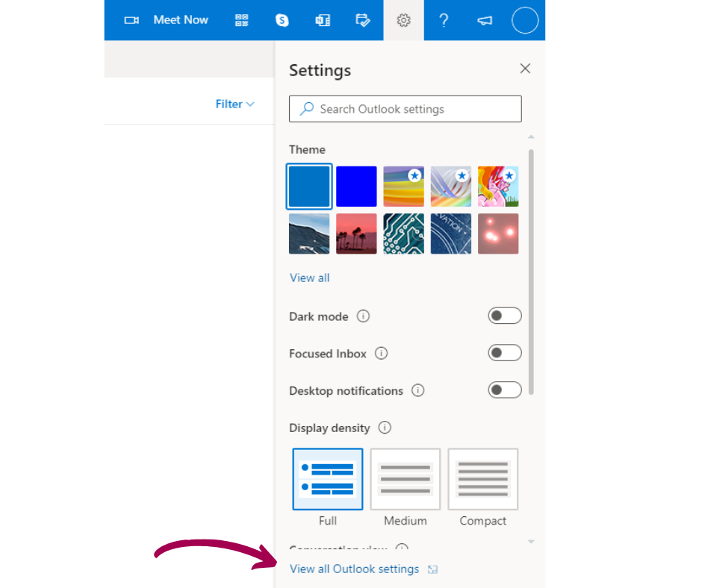The width and height of the screenshot is (702, 588).
Task: Select the pink unicorn theme swatch
Action: (497, 186)
